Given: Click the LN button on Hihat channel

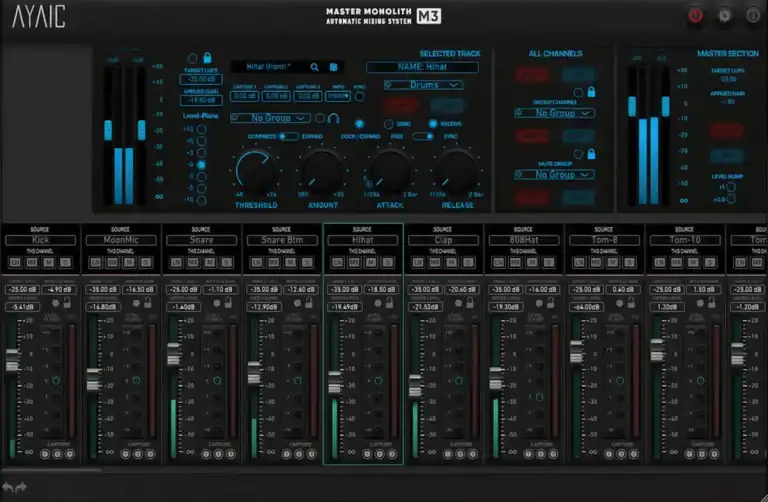Looking at the screenshot, I should 337,263.
